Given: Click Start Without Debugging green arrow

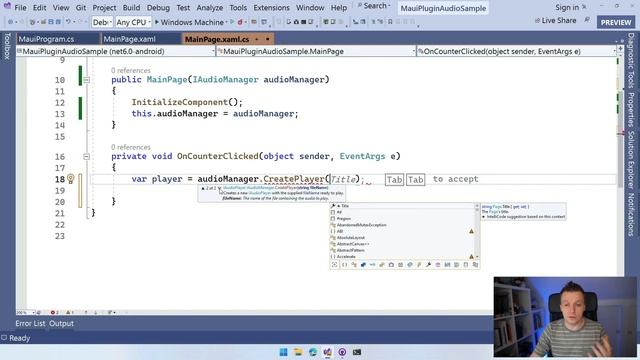Looking at the screenshot, I should [233, 22].
